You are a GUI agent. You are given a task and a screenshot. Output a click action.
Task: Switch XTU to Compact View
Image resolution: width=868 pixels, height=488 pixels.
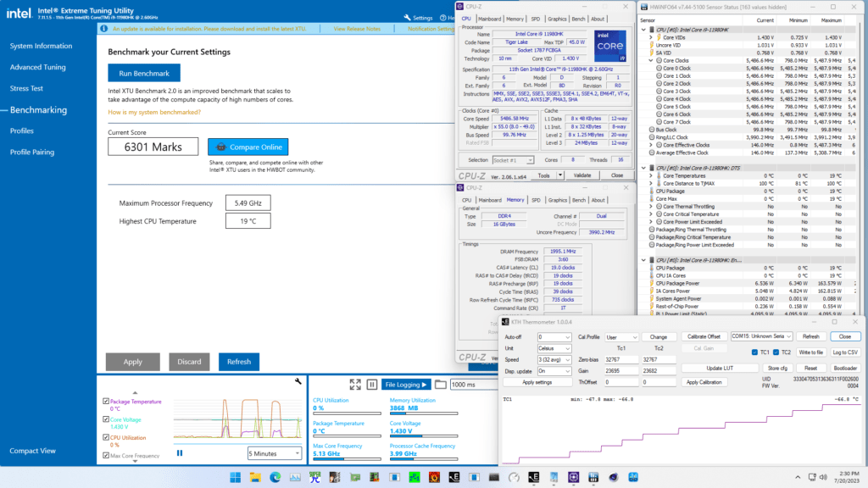tap(33, 451)
